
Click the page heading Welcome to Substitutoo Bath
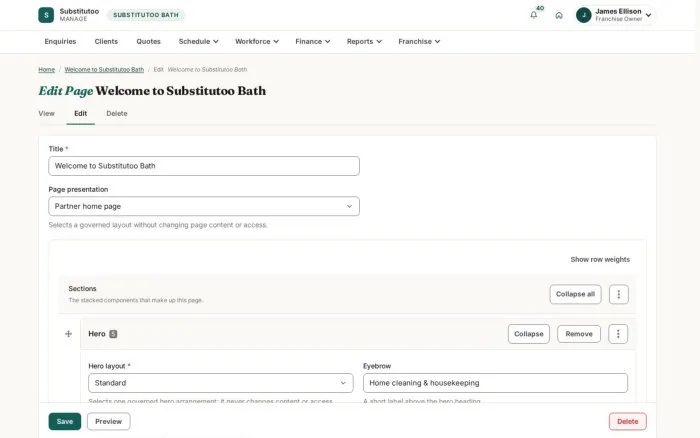point(180,91)
